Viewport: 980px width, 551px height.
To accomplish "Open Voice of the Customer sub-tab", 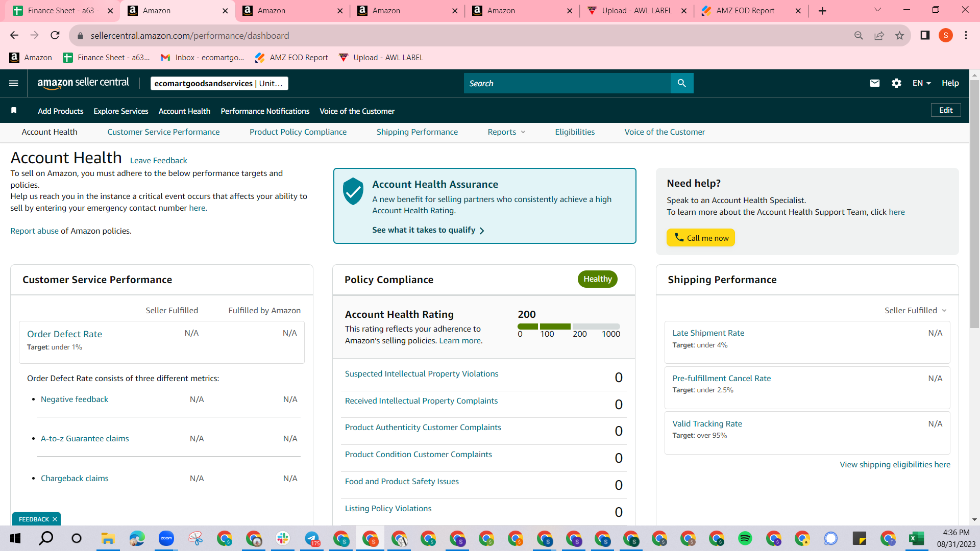I will (665, 132).
